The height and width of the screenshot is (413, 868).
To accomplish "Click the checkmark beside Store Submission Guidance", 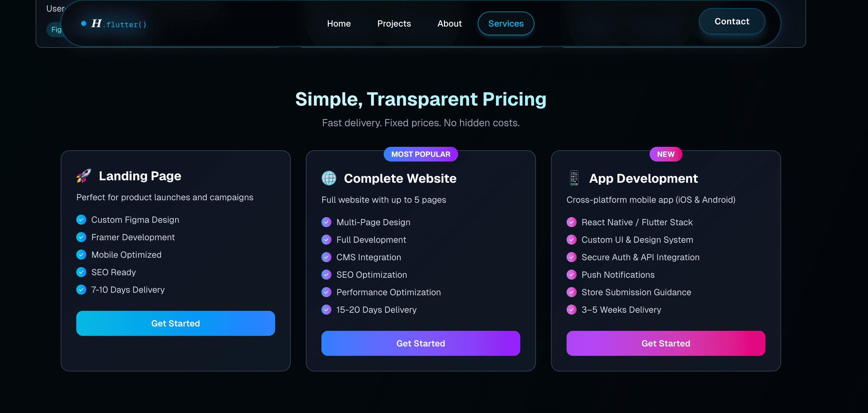I will pyautogui.click(x=572, y=292).
